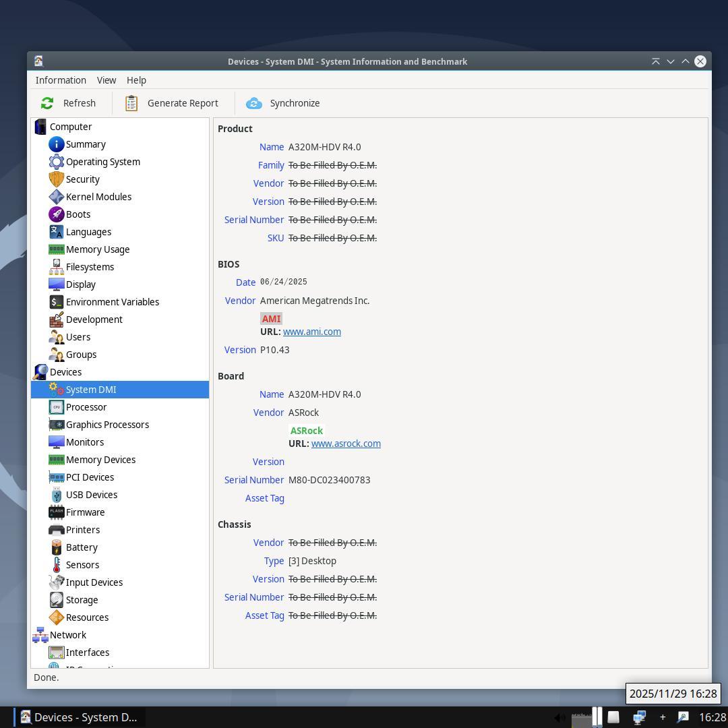Image resolution: width=728 pixels, height=728 pixels.
Task: Click the Processor CPU icon in sidebar
Action: click(x=57, y=407)
